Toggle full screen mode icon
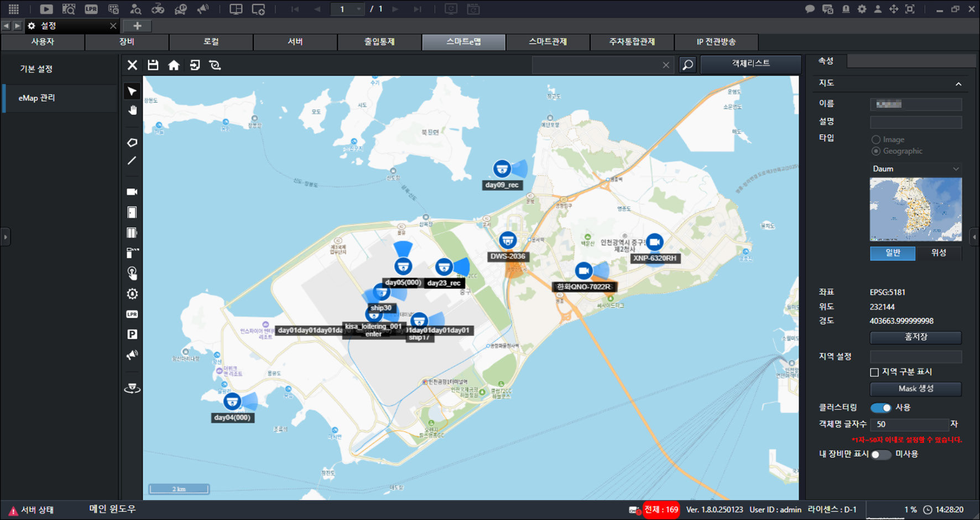 [x=910, y=9]
